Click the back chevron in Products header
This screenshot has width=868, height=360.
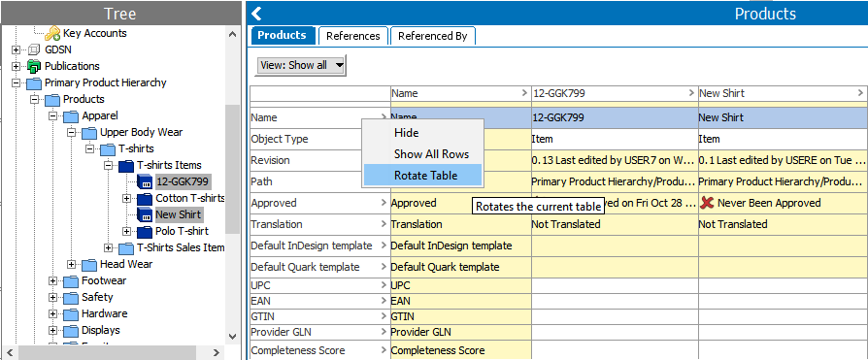coord(256,14)
